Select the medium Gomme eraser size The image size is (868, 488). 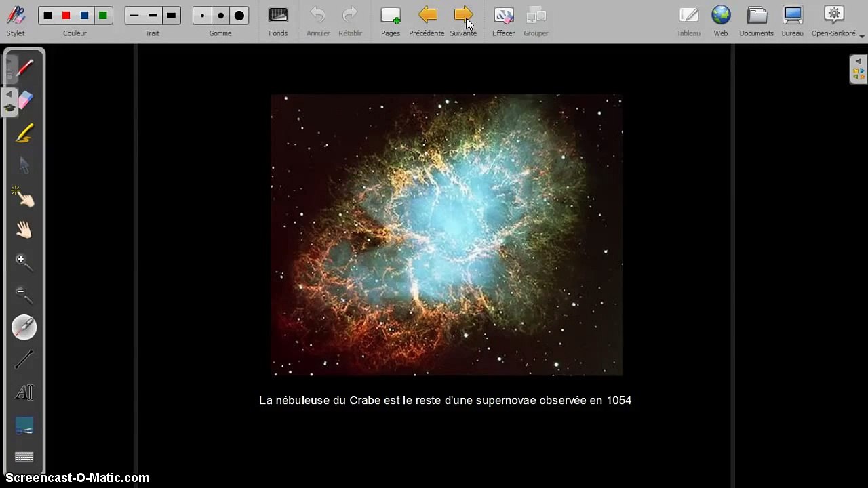[x=220, y=16]
